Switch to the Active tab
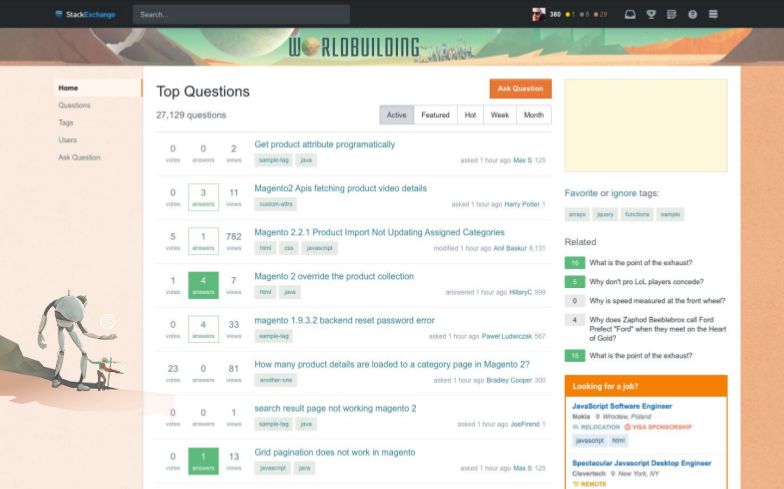784x489 pixels. click(x=396, y=115)
